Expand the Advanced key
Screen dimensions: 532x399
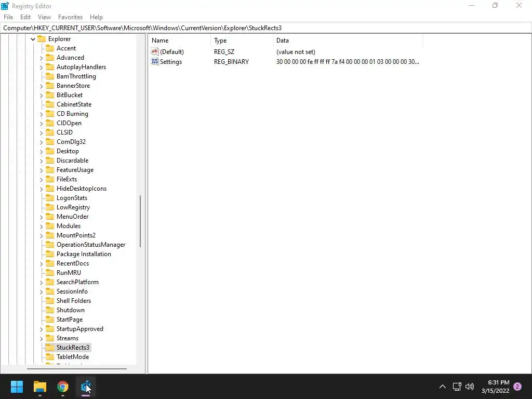click(x=42, y=58)
